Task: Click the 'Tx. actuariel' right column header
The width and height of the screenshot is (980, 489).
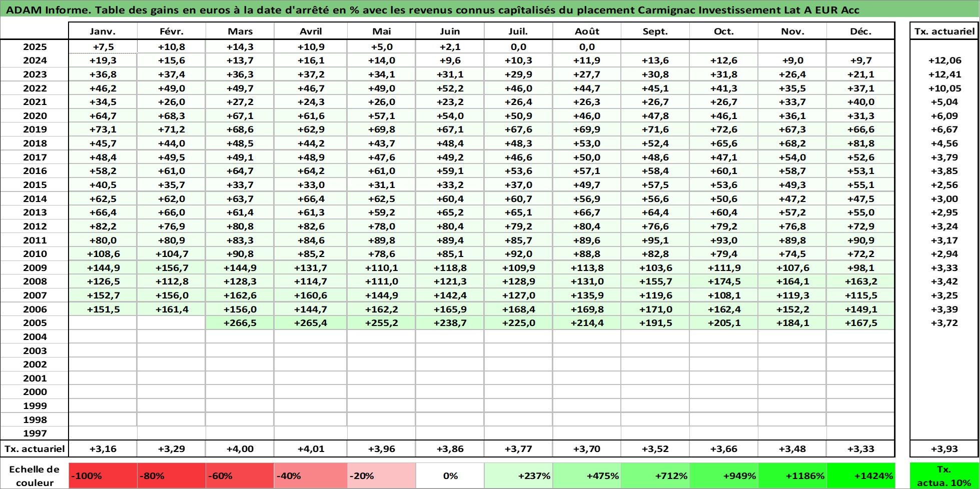Action: coord(944,31)
